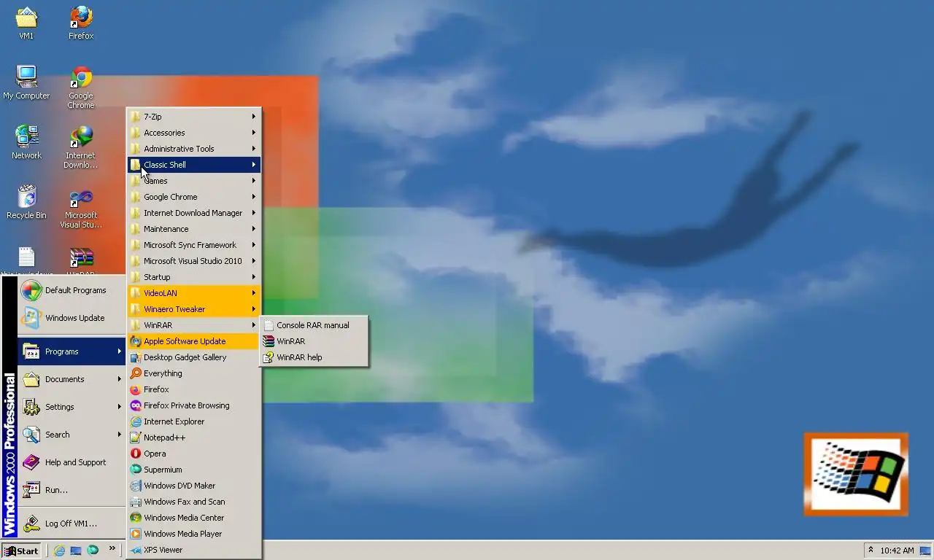Expand the Accessories folder

tap(193, 133)
